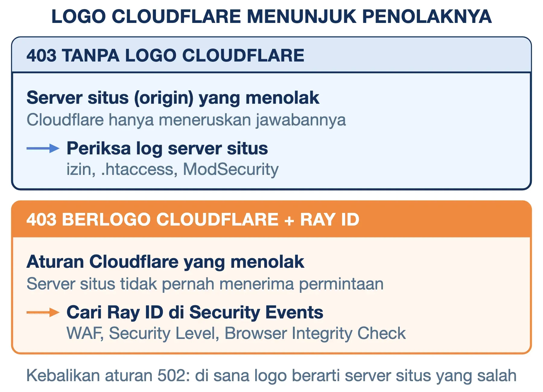Click 'Aturan Cloudflare yang menolak'
Image resolution: width=543 pixels, height=392 pixels.
165,262
